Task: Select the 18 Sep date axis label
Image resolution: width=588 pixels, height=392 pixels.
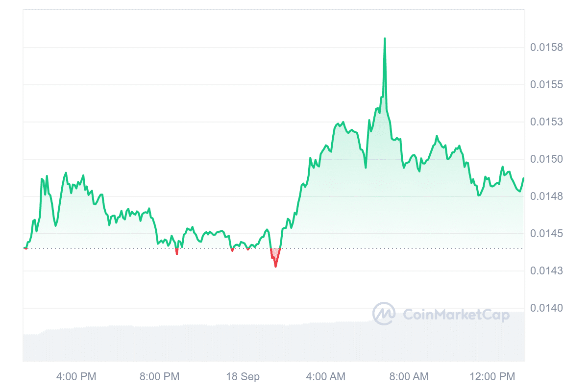Action: [x=243, y=377]
